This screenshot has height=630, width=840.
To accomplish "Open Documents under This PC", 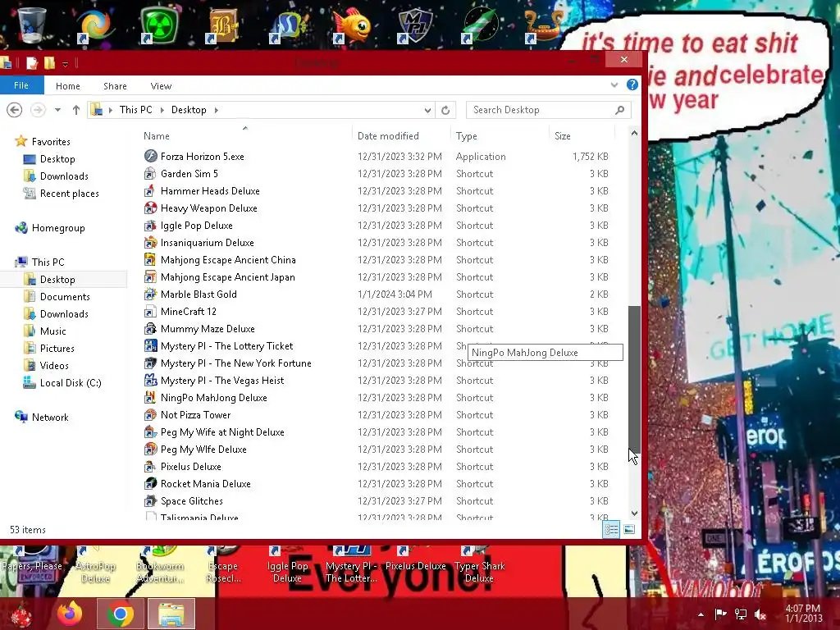I will (65, 297).
